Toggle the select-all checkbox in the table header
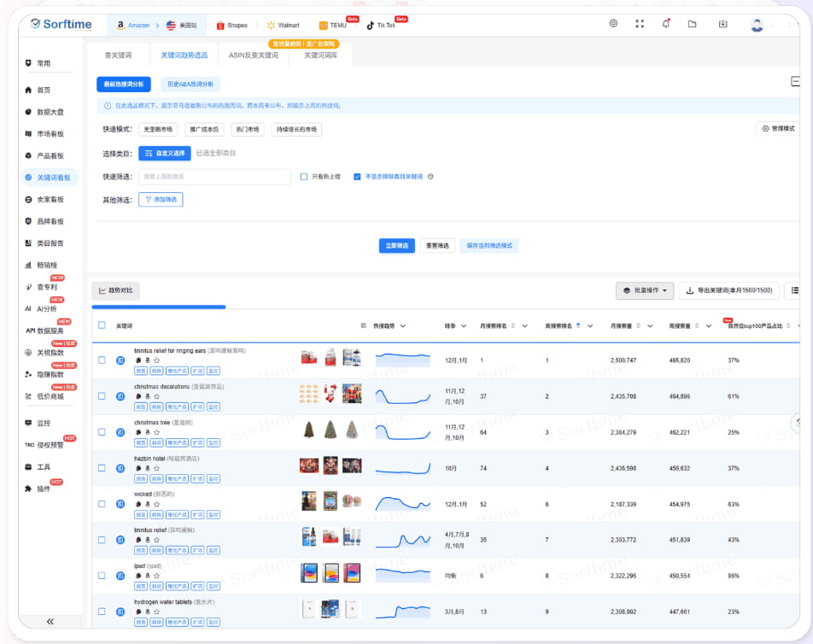The height and width of the screenshot is (644, 813). pos(102,325)
